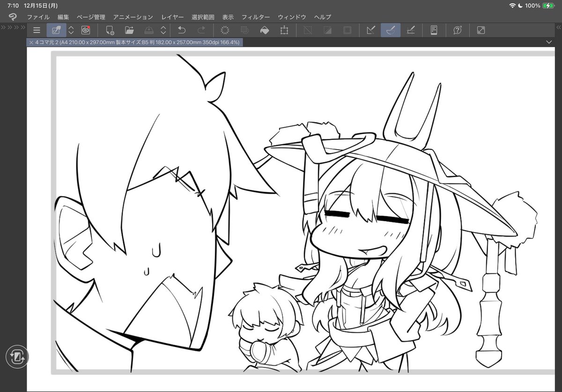The width and height of the screenshot is (562, 392).
Task: Open the up/down arrows next to Simple Mode icon
Action: (71, 30)
